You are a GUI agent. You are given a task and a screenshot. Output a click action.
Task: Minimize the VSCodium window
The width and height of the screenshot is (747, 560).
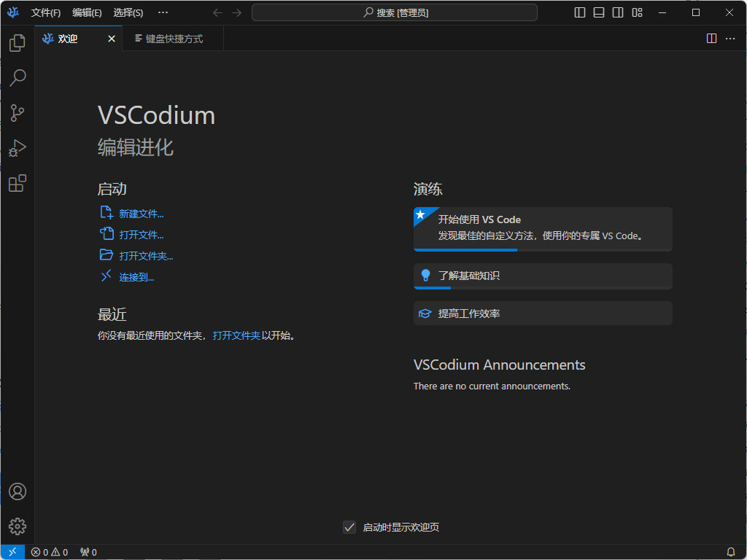click(x=662, y=13)
